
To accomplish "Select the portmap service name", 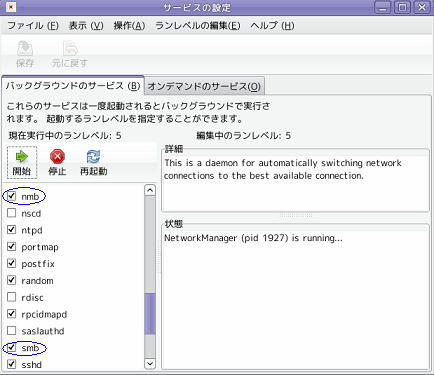I will (x=40, y=247).
